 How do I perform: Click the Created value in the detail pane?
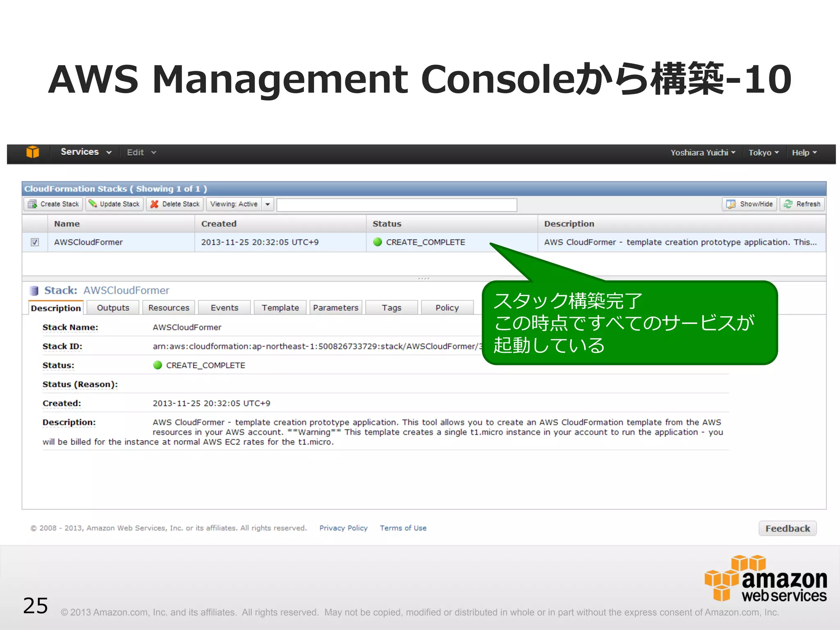[x=212, y=403]
